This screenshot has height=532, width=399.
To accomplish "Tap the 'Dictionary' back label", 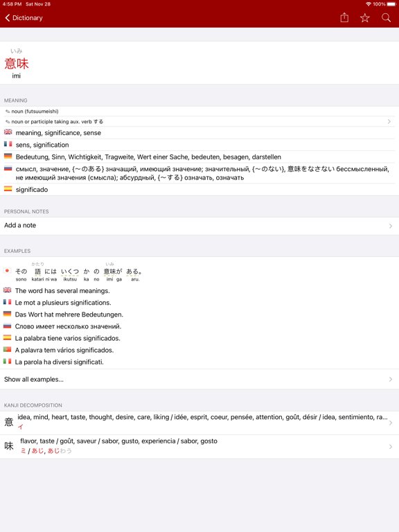I will (x=28, y=17).
